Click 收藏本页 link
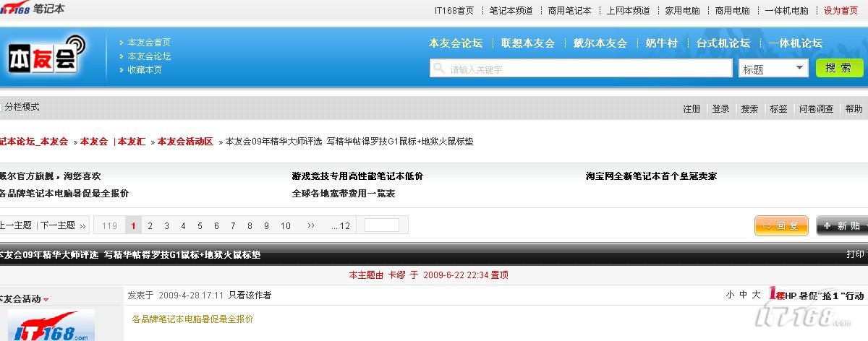 point(145,70)
